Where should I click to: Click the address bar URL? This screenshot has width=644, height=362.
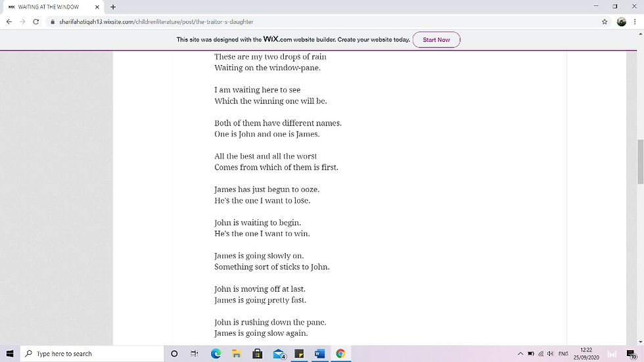156,22
